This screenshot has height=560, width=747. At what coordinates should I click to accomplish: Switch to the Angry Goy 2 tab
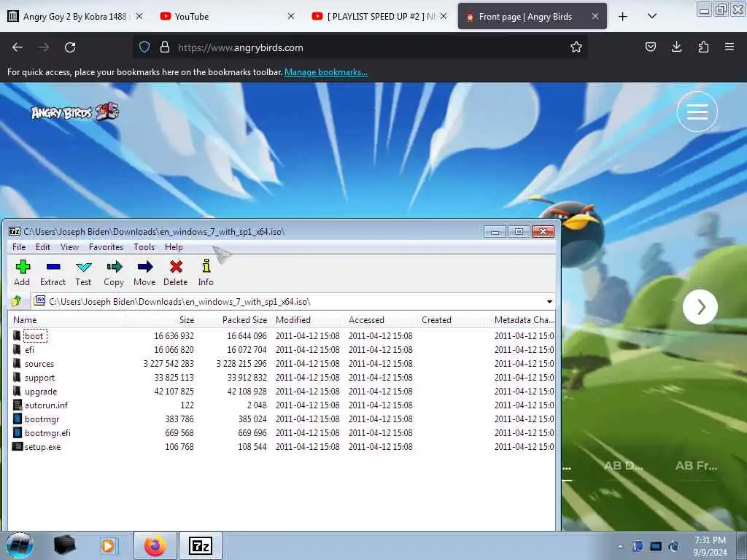[74, 16]
